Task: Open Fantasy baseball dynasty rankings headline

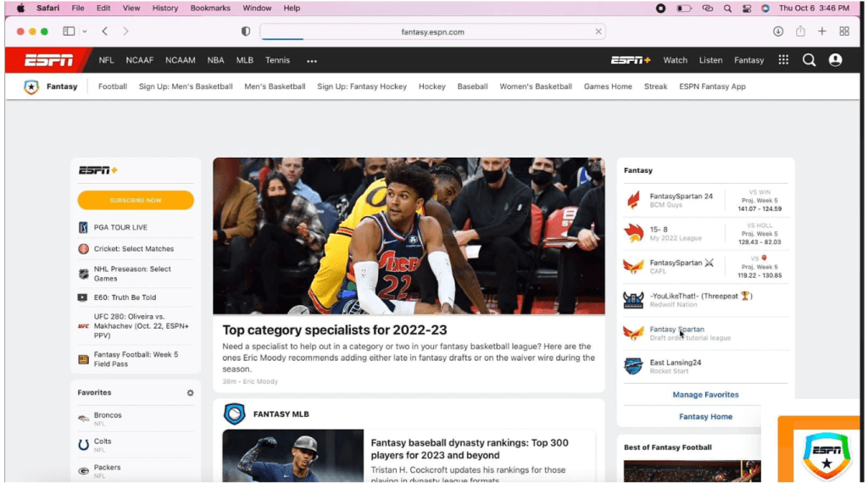Action: (470, 449)
